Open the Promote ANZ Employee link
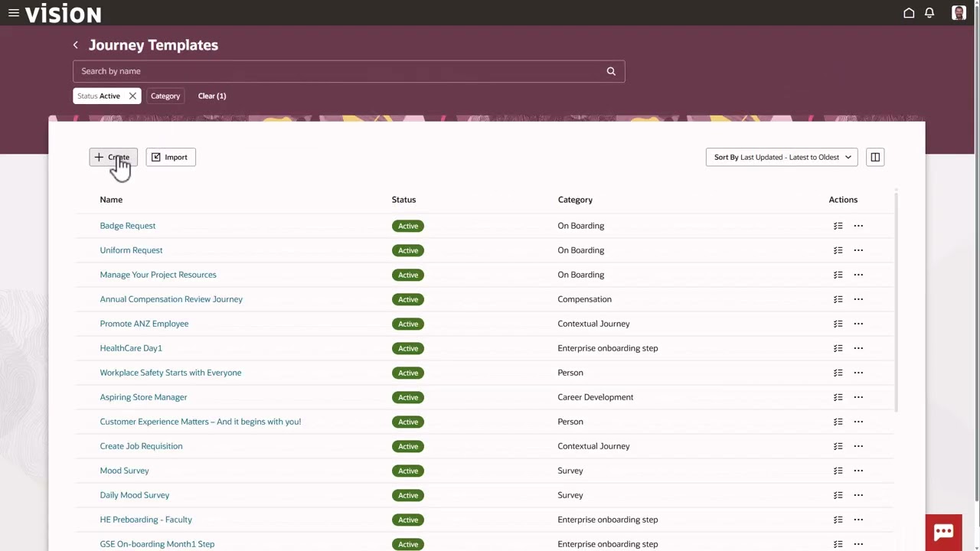This screenshot has height=551, width=980. coord(144,324)
